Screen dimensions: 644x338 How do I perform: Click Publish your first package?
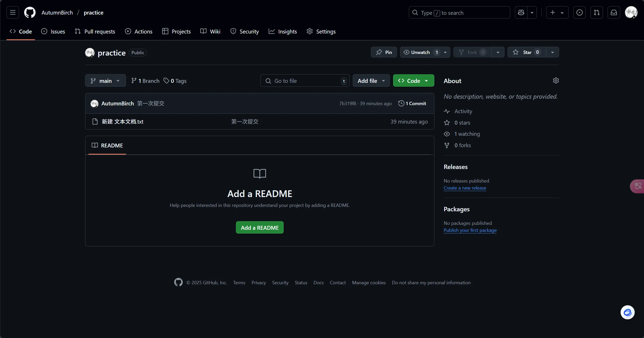[x=470, y=230]
